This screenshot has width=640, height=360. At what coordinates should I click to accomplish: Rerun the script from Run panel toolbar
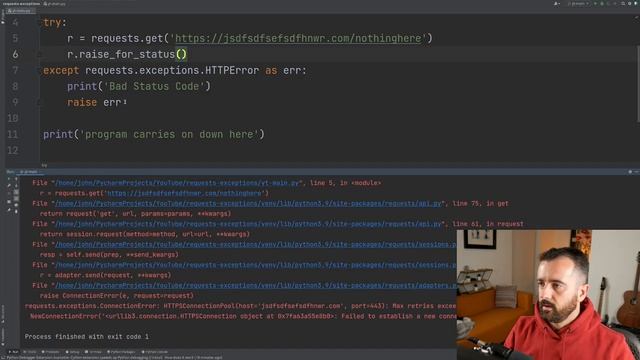(9, 179)
